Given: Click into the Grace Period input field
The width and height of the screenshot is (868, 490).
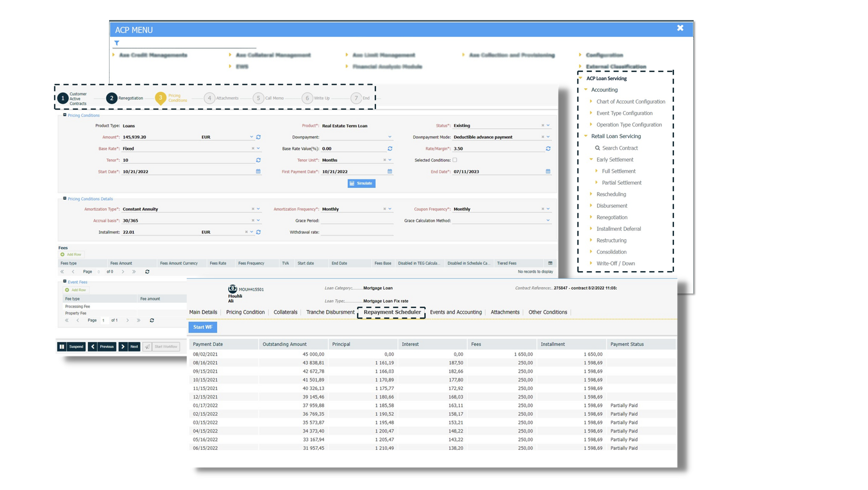Looking at the screenshot, I should 357,220.
